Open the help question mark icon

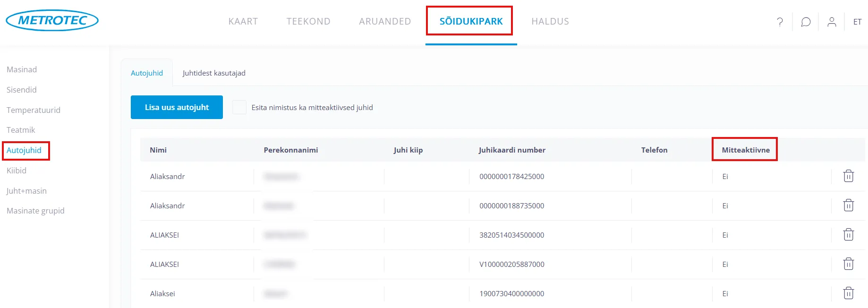pyautogui.click(x=780, y=22)
